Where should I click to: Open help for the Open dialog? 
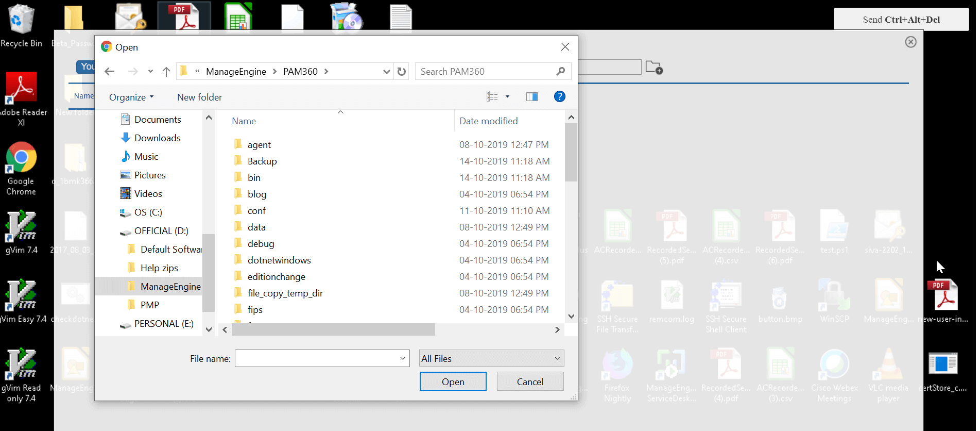coord(559,96)
